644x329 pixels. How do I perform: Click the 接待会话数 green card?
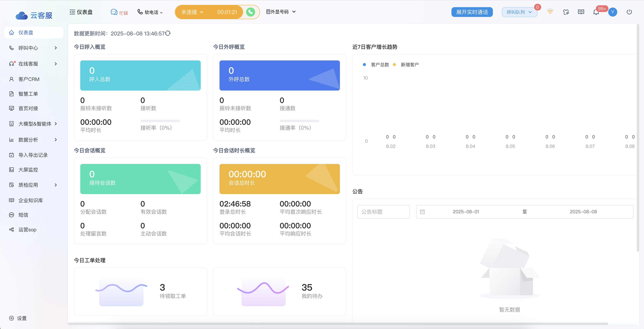pyautogui.click(x=140, y=179)
